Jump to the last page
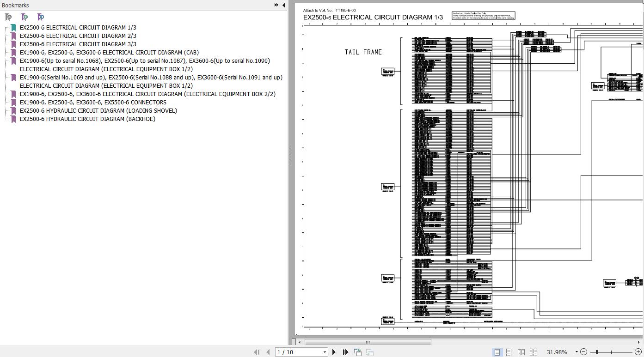Screen dimensions: 644x357 point(345,352)
